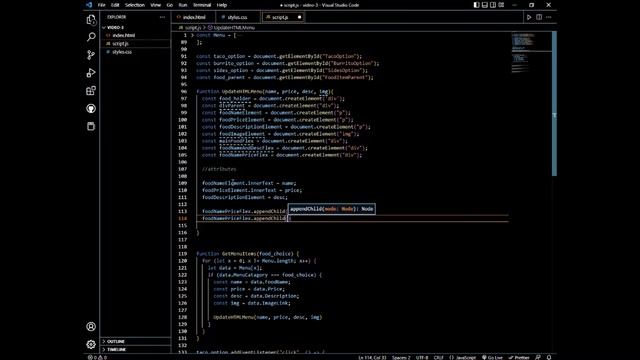Viewport: 640px width, 360px height.
Task: Click the feedback icon in status bar
Action: click(x=538, y=357)
